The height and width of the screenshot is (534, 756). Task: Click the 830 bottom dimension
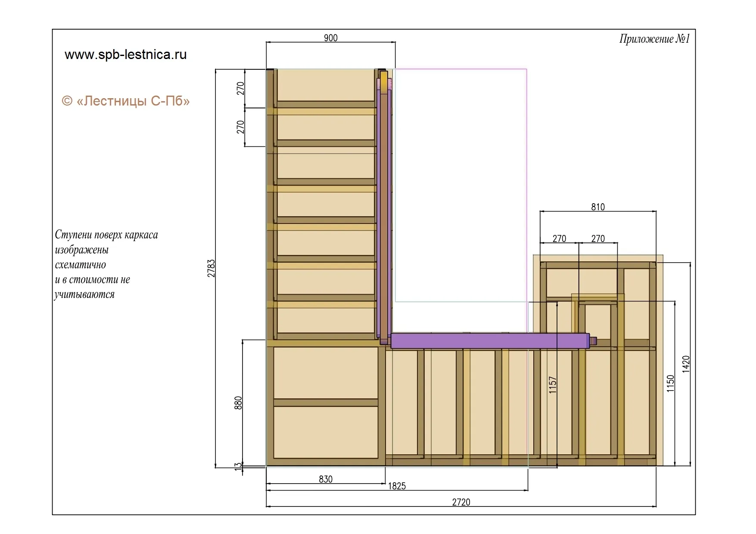[326, 479]
